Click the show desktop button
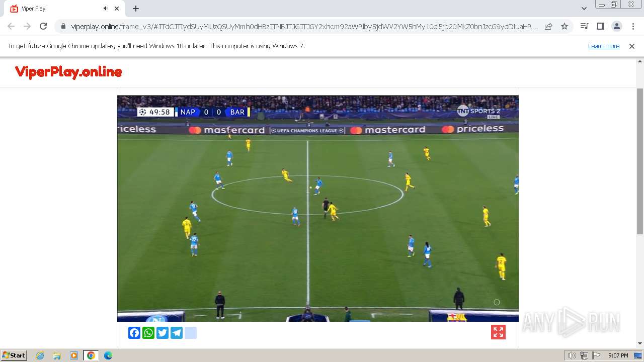The width and height of the screenshot is (644, 362). click(x=638, y=355)
